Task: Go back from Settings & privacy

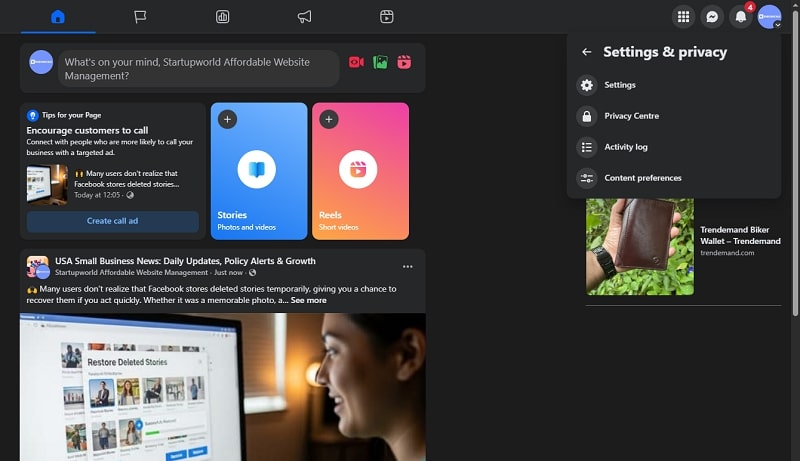Action: tap(587, 52)
